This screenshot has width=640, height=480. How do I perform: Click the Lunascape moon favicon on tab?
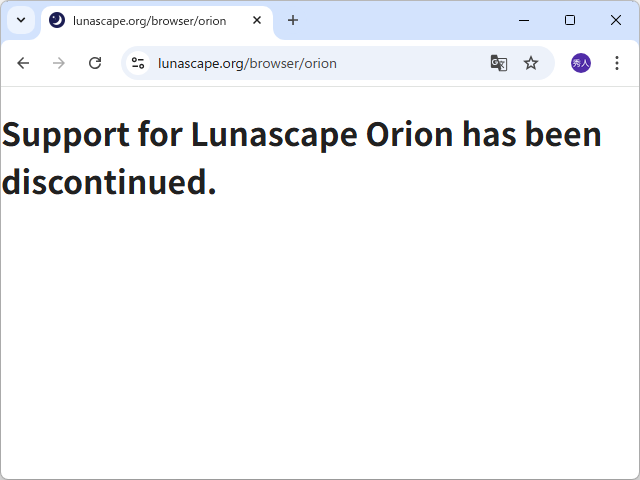coord(57,20)
